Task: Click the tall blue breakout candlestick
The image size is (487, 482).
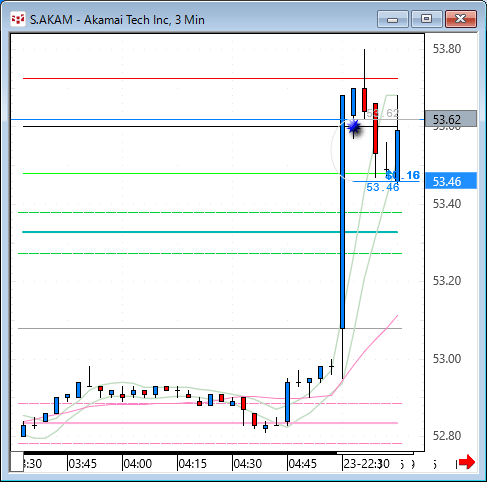Action: click(342, 212)
